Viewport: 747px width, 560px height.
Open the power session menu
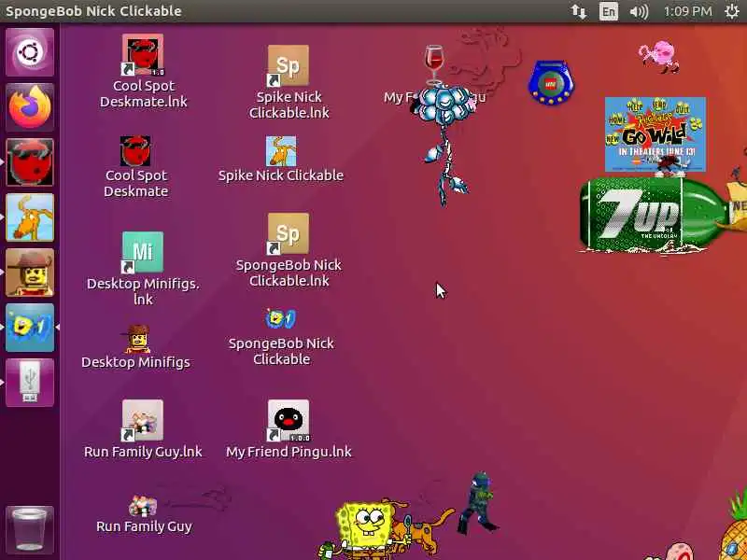pos(732,11)
